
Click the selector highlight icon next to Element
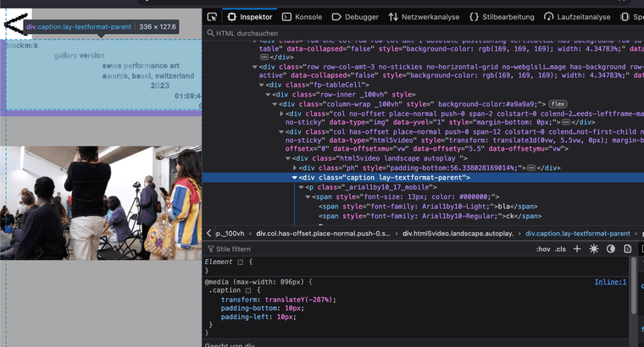pyautogui.click(x=241, y=262)
